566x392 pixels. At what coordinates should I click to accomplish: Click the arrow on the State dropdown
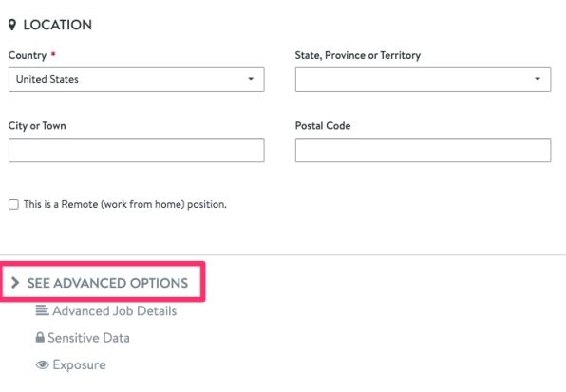click(538, 79)
